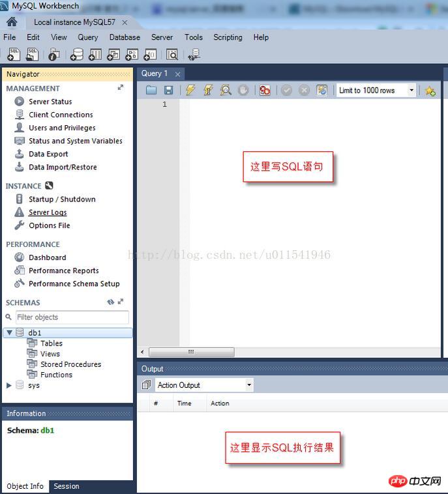The image size is (448, 494).
Task: Switch to the Query 1 tab
Action: [x=155, y=74]
